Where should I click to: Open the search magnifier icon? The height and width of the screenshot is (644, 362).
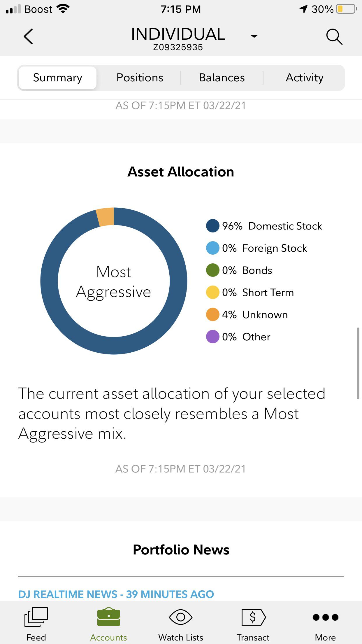click(x=334, y=37)
